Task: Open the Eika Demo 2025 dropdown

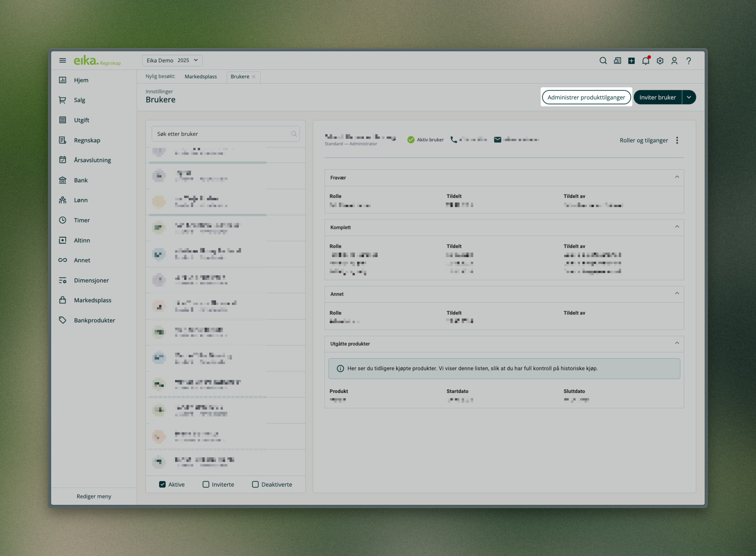Action: click(172, 61)
